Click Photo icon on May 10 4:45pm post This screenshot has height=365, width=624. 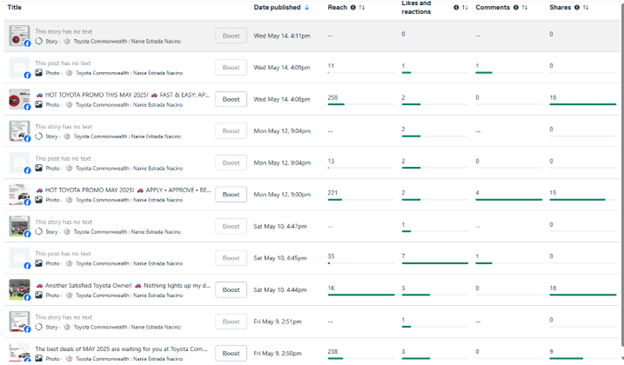(x=39, y=263)
